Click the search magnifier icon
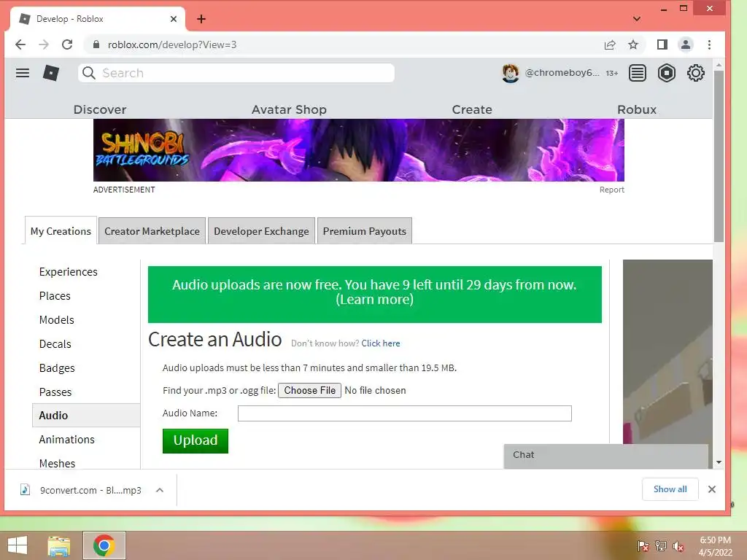Image resolution: width=747 pixels, height=560 pixels. click(88, 73)
